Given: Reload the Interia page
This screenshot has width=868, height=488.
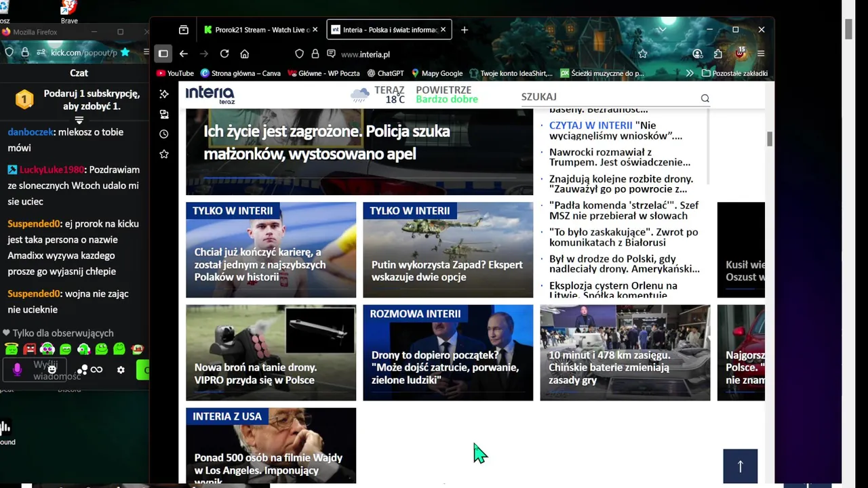Looking at the screenshot, I should 224,54.
